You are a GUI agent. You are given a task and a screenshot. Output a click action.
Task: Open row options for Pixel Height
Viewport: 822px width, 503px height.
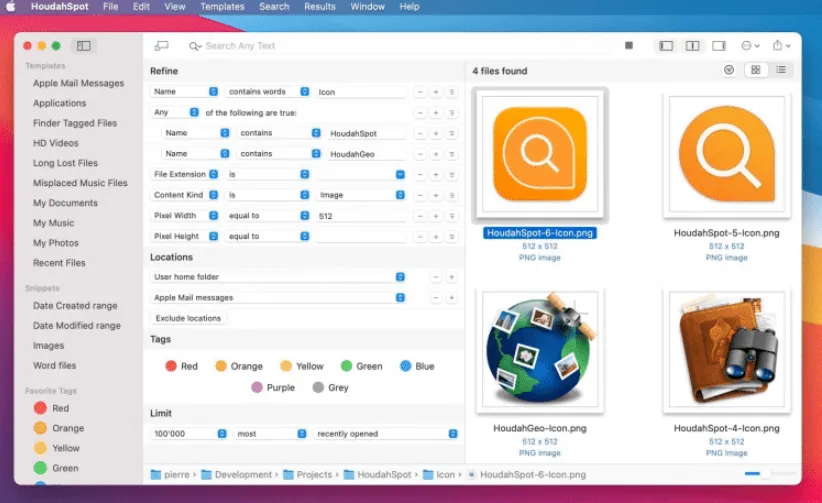pos(451,237)
